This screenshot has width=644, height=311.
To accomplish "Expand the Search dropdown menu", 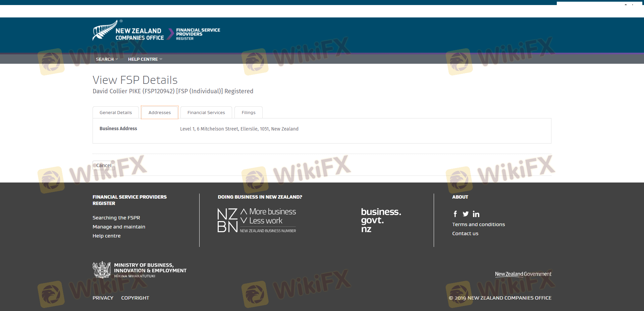I will [x=107, y=59].
